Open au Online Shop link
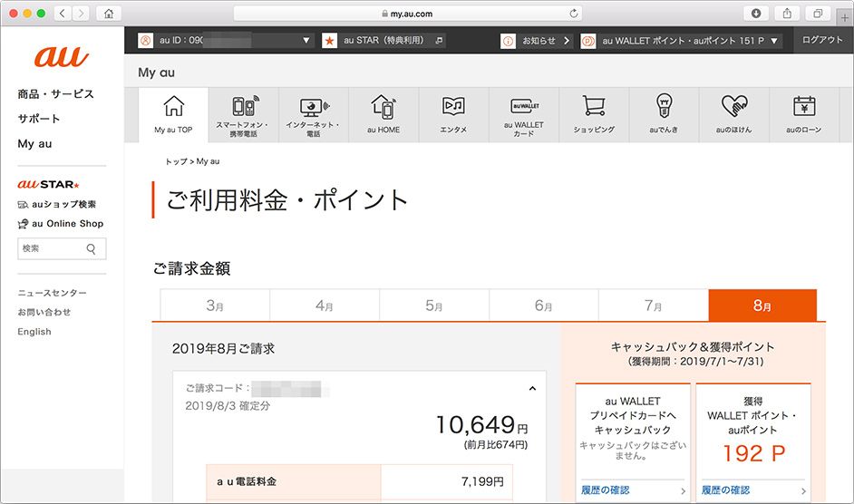The height and width of the screenshot is (504, 854). 61,223
